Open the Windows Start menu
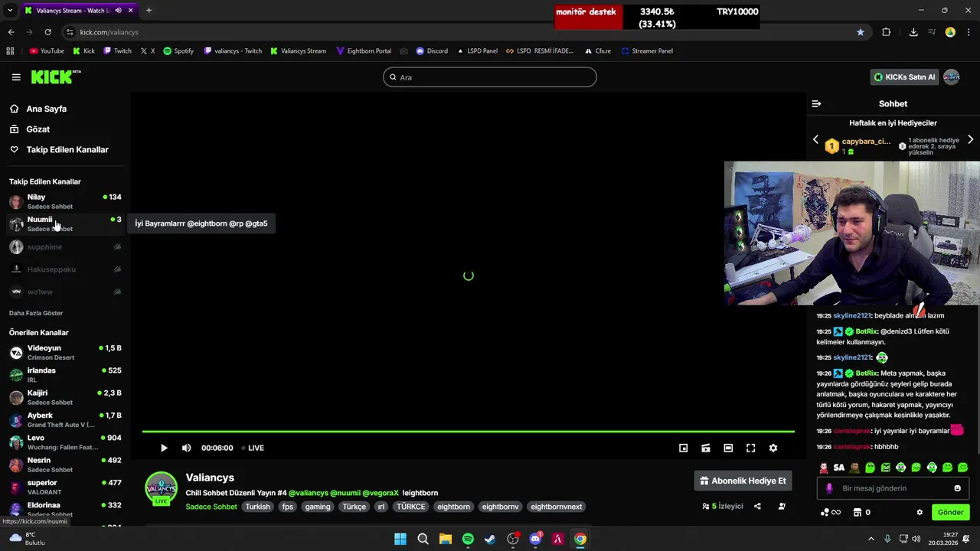980x551 pixels. (400, 539)
